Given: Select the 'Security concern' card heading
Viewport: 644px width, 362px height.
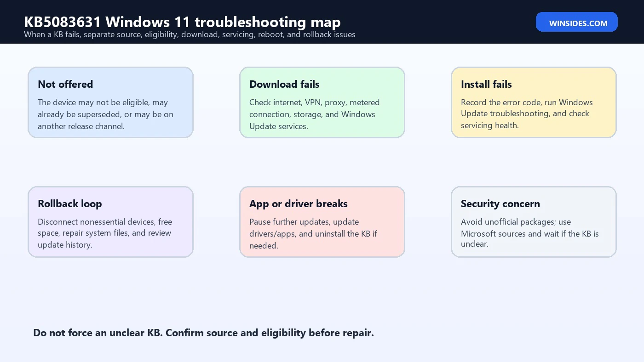Looking at the screenshot, I should tap(500, 204).
